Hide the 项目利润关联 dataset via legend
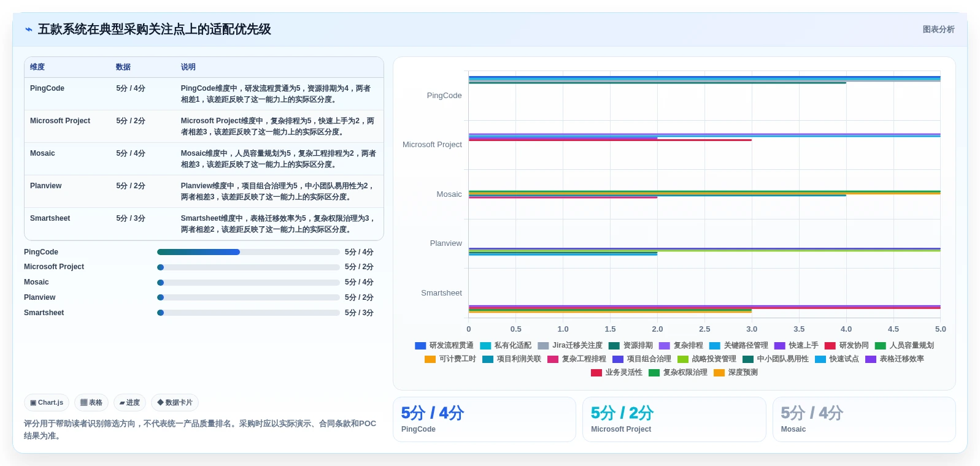The image size is (980, 466). (x=512, y=359)
